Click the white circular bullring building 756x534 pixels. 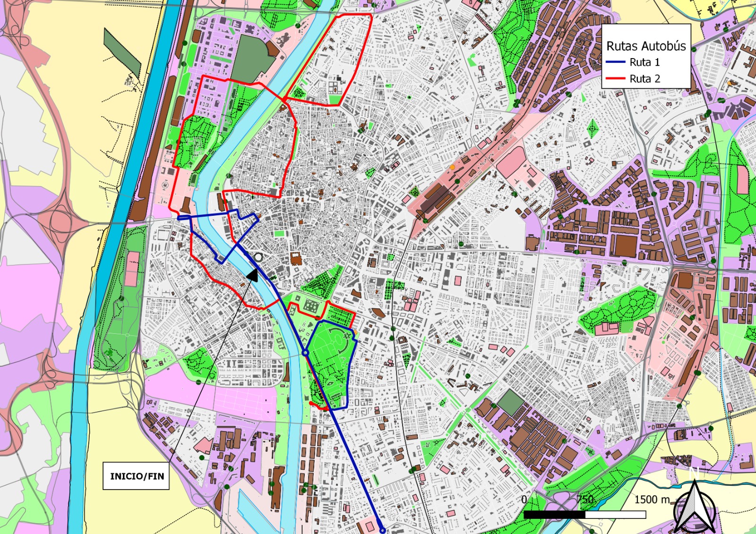(258, 257)
